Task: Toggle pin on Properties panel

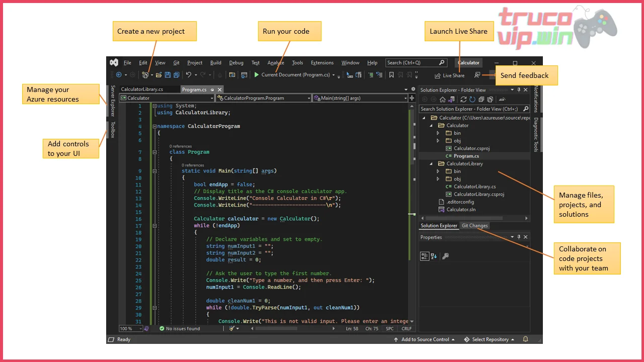Action: pyautogui.click(x=519, y=237)
